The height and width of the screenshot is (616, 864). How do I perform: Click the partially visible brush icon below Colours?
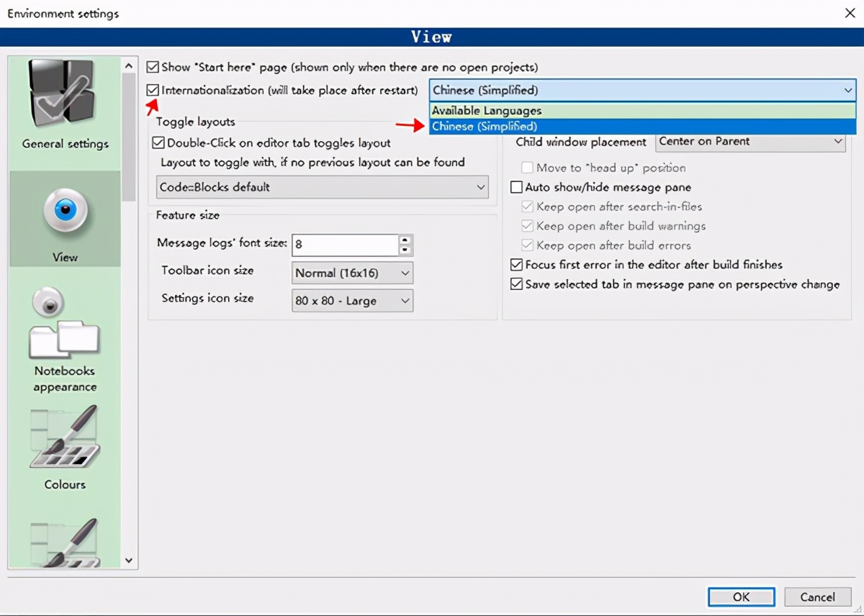coord(65,543)
